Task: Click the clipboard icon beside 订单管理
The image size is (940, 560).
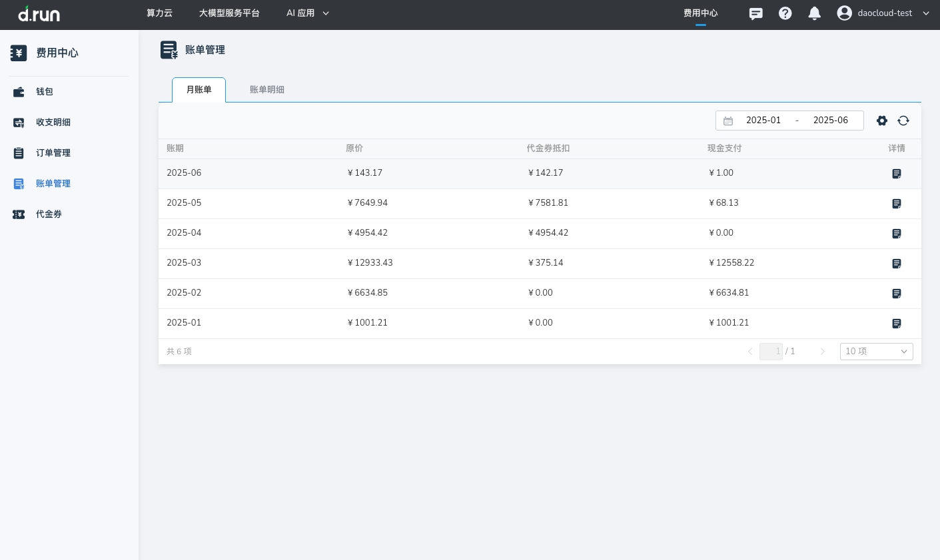Action: pyautogui.click(x=19, y=153)
